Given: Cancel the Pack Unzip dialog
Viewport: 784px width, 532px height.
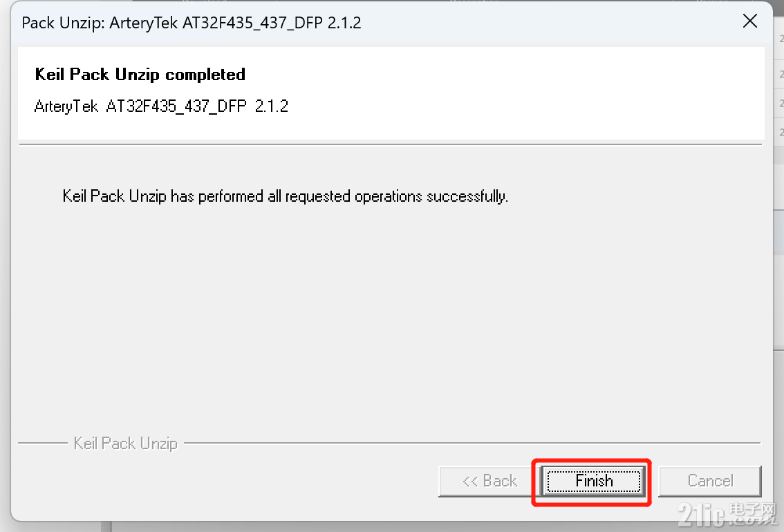Looking at the screenshot, I should (710, 481).
